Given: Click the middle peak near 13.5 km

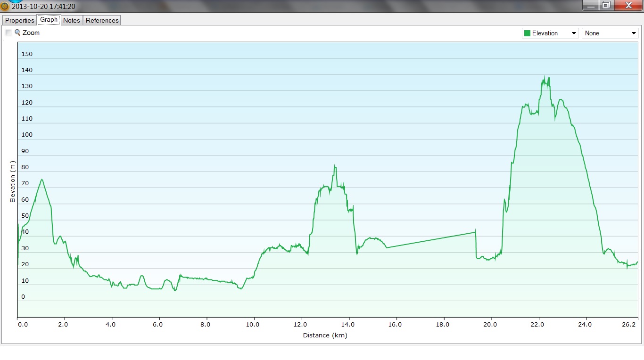Looking at the screenshot, I should click(x=335, y=166).
